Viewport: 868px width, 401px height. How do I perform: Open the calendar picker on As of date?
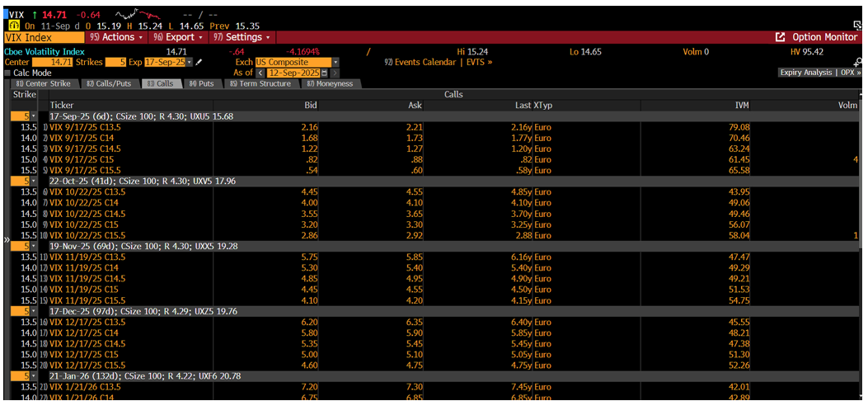[x=324, y=73]
